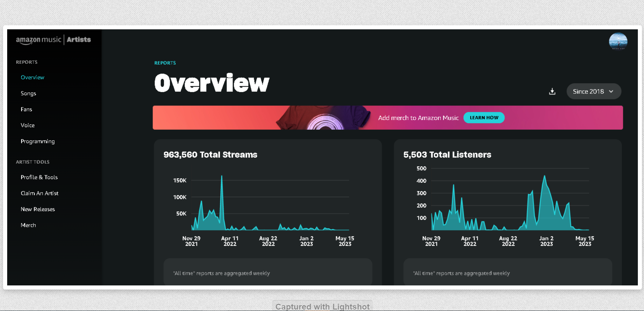644x311 pixels.
Task: Click the weekly aggregation note under Total Streams
Action: coord(222,273)
